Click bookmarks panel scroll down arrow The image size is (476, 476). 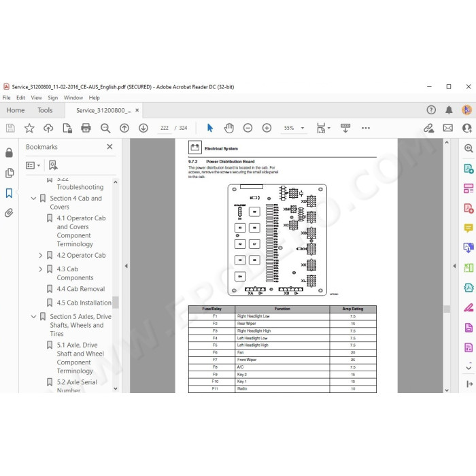(x=116, y=388)
